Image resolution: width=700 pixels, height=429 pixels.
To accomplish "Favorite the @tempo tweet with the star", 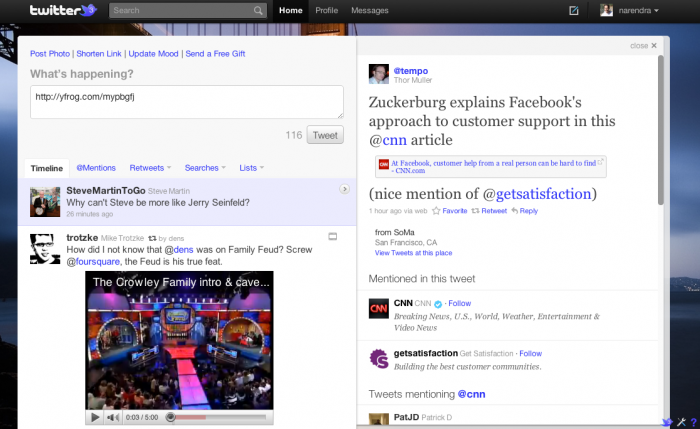I will 450,211.
